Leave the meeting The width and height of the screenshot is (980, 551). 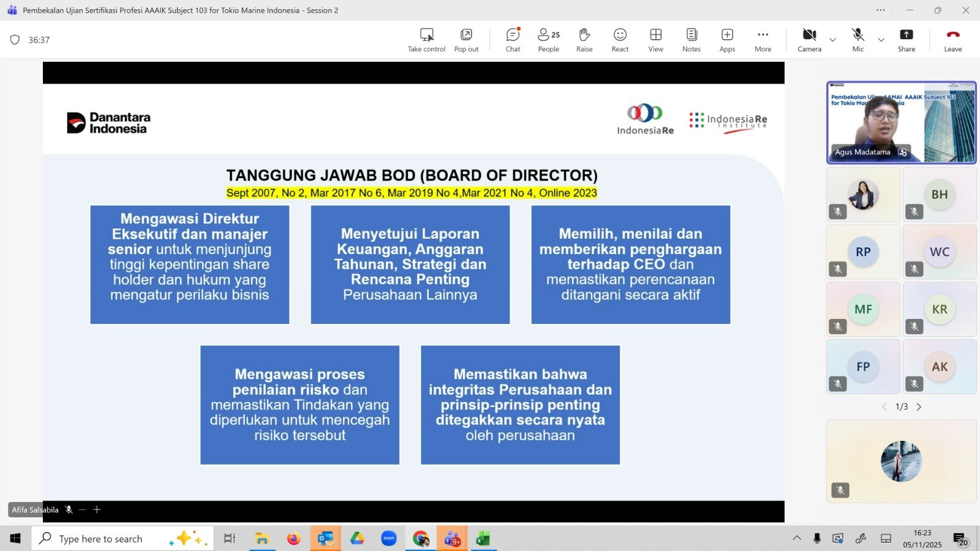[952, 40]
